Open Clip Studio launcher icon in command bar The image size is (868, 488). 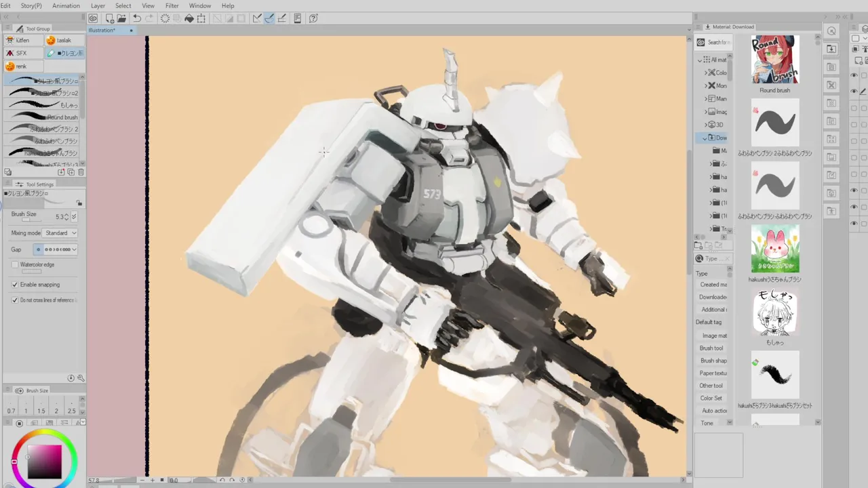click(x=93, y=18)
